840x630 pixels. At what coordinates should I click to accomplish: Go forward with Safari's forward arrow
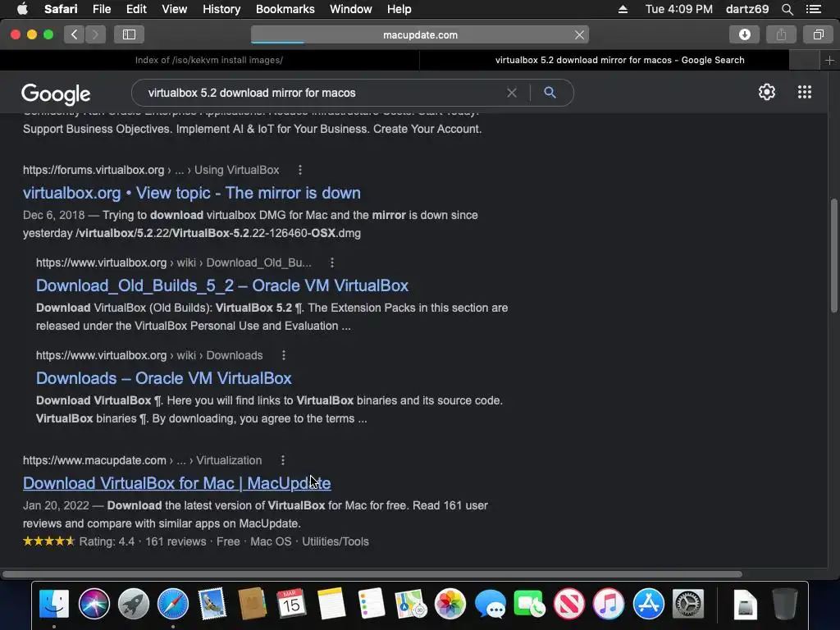click(95, 34)
